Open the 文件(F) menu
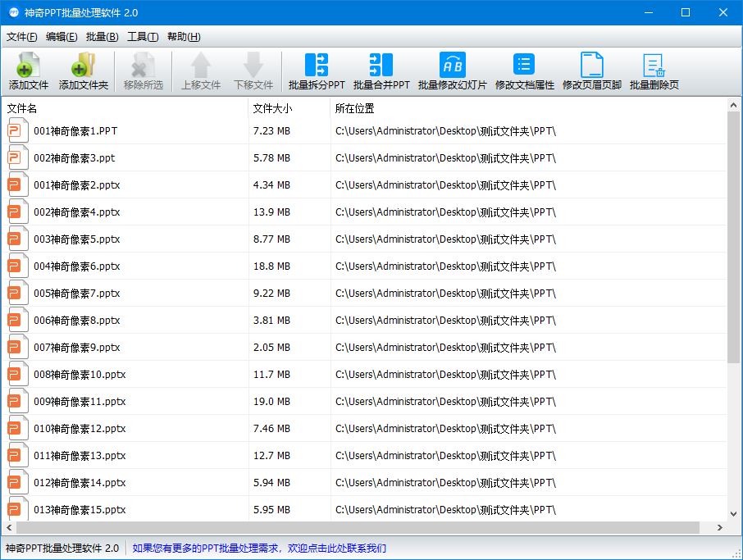Viewport: 743px width, 560px height. (x=22, y=36)
